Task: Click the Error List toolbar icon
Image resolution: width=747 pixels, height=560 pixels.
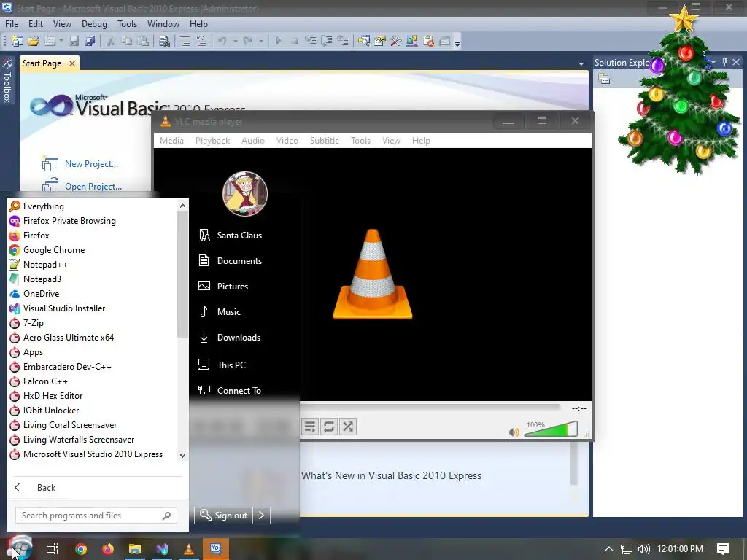Action: coord(428,42)
